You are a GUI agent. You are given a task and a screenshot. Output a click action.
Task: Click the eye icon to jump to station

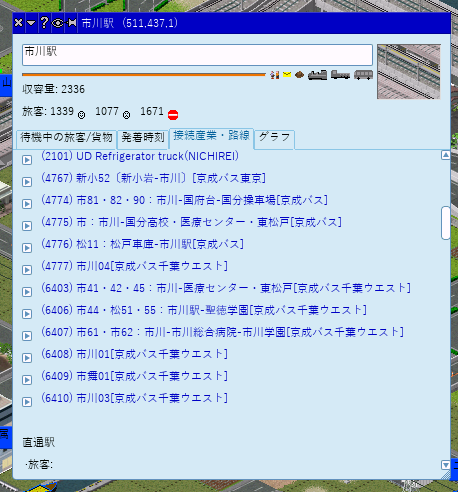point(57,23)
